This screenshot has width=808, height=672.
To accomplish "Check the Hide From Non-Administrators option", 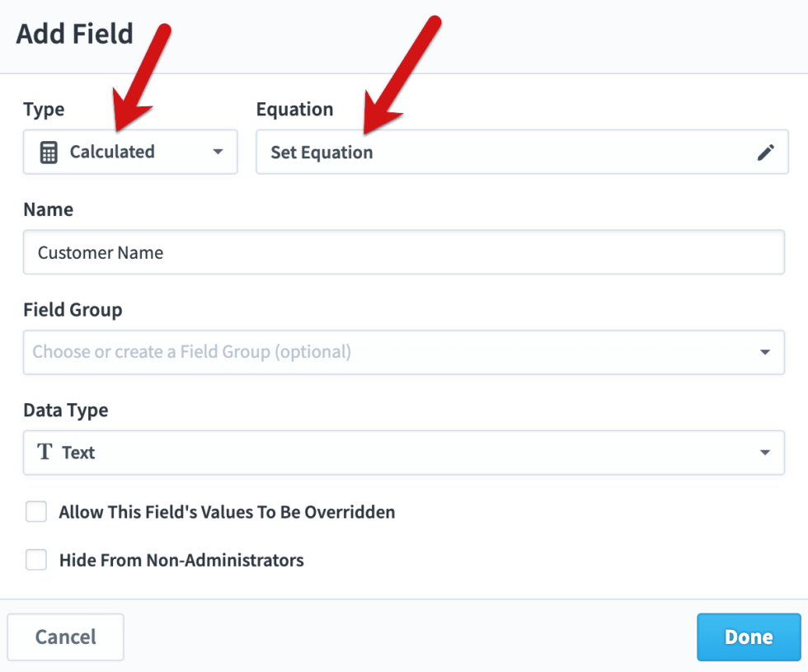I will click(36, 560).
